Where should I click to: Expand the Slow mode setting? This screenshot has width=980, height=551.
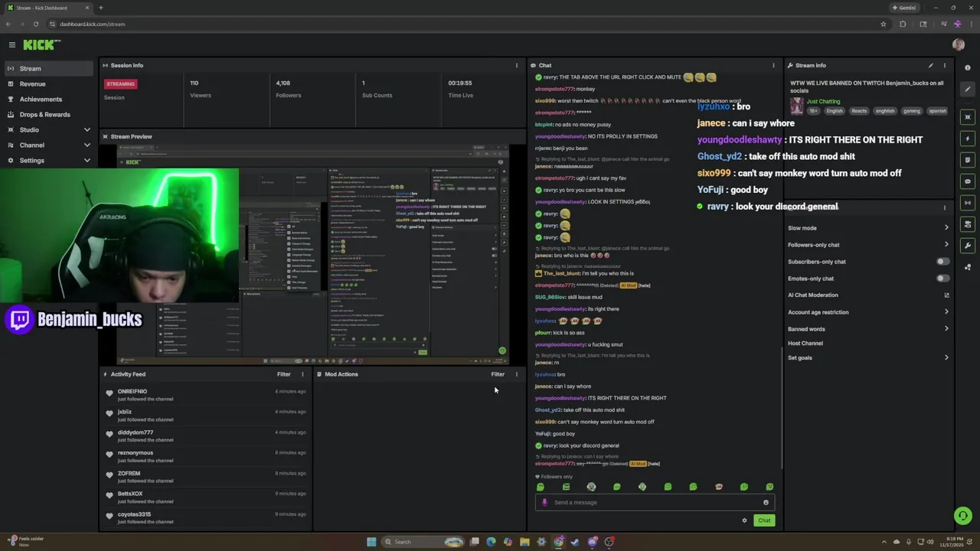(x=868, y=228)
